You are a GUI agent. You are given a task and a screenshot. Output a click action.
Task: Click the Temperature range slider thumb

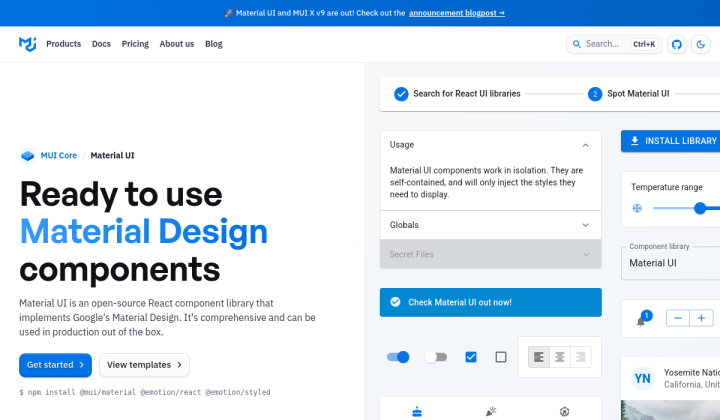[x=700, y=208]
